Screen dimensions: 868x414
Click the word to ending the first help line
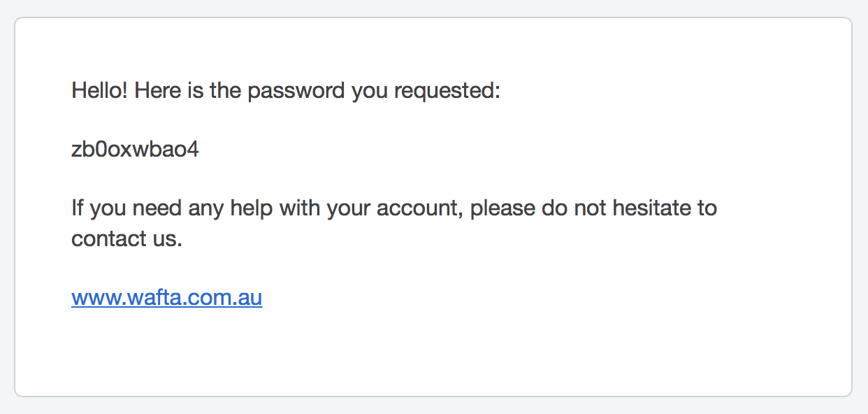click(x=706, y=208)
